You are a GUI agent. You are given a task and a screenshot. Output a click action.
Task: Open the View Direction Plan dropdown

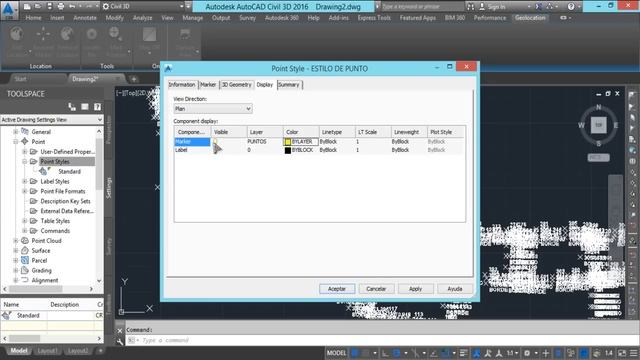coord(213,109)
